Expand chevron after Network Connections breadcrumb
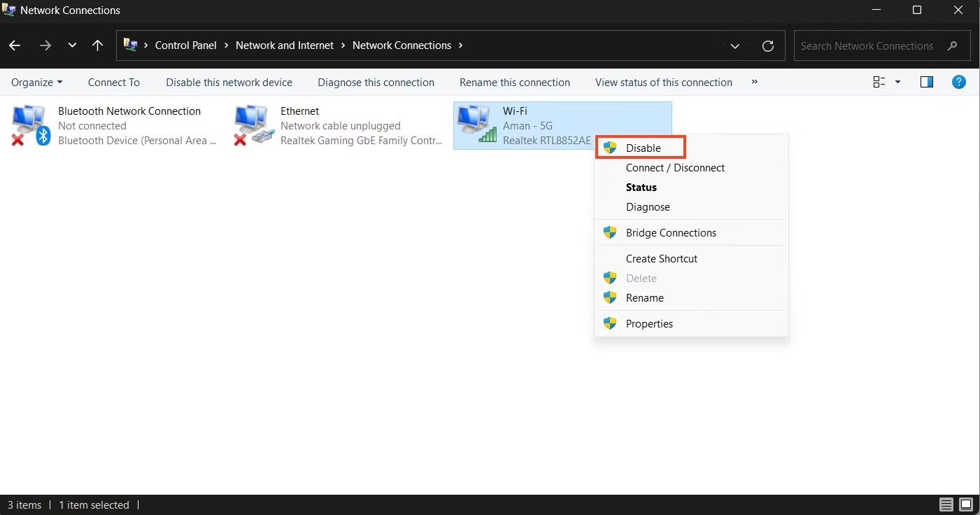The height and width of the screenshot is (515, 980). pos(460,45)
